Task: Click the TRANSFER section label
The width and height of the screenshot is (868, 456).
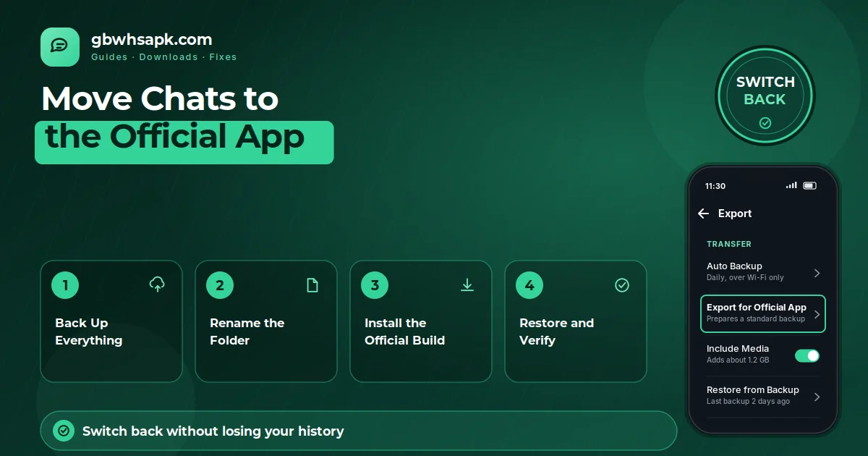Action: [x=729, y=244]
